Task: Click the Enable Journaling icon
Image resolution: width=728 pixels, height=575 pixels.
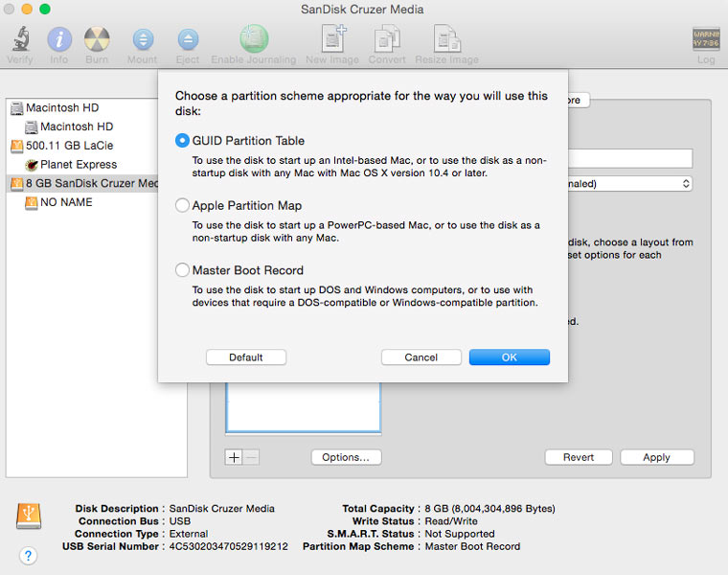Action: pos(254,38)
